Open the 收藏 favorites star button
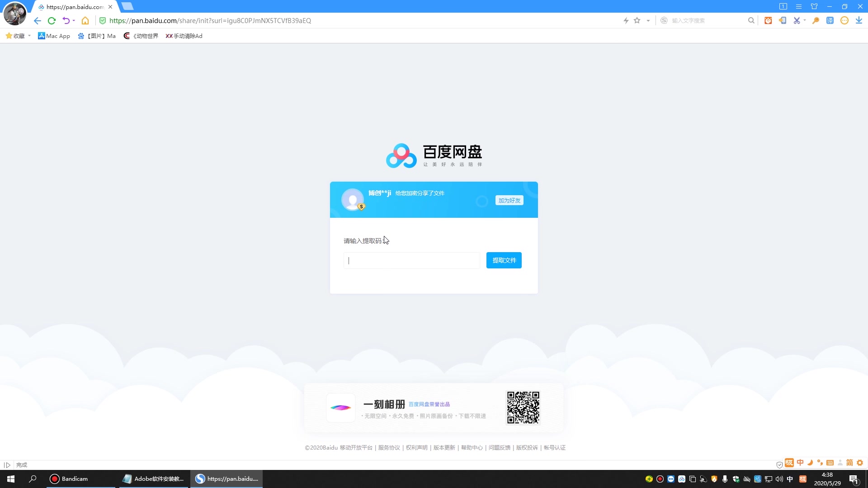Screen dimensions: 868x488 coord(15,36)
